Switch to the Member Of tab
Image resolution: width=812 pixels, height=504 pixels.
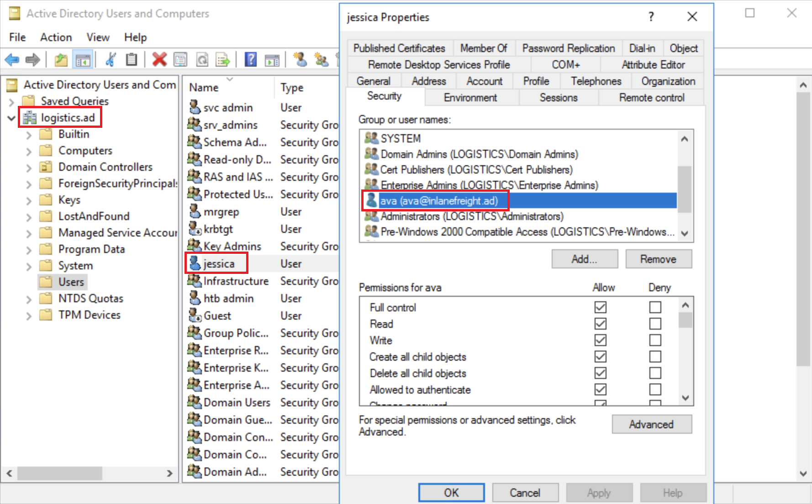pos(483,48)
